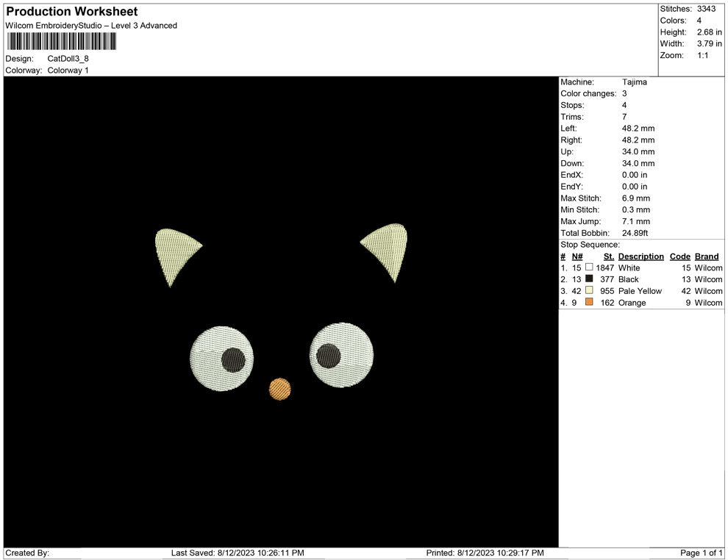This screenshot has width=728, height=560.
Task: Select the Black thread color swatch
Action: pyautogui.click(x=589, y=279)
